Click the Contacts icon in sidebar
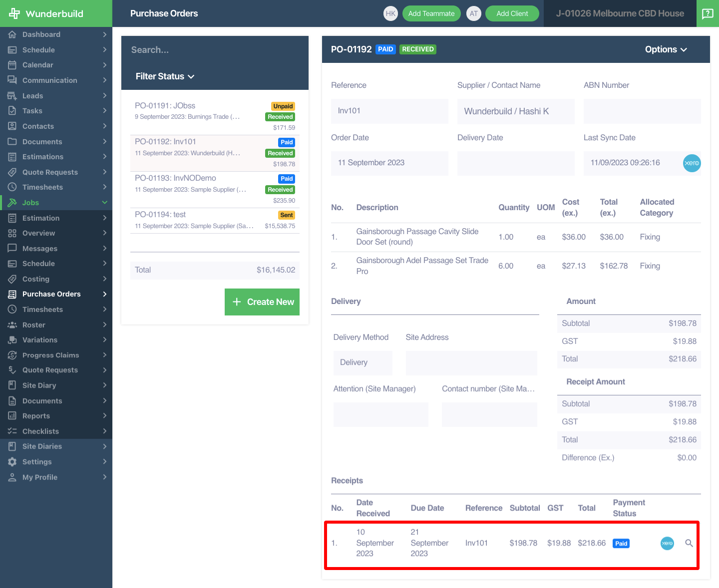The width and height of the screenshot is (719, 588). point(12,126)
